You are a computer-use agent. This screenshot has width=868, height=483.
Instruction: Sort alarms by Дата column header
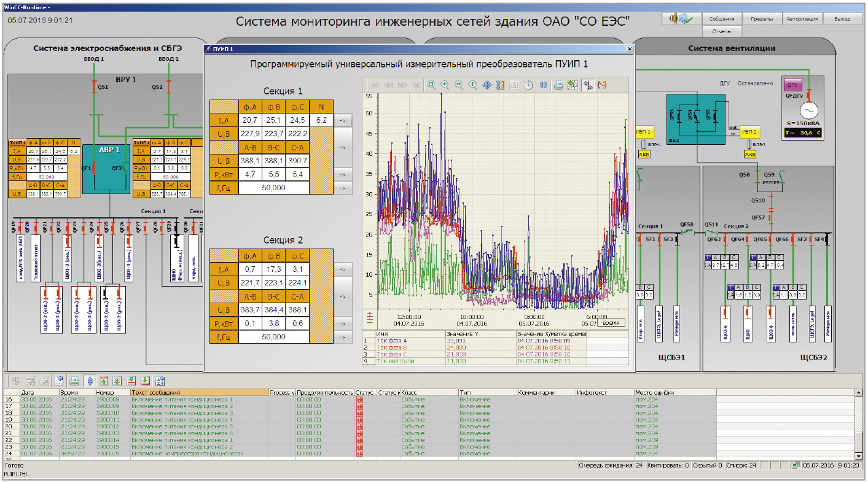coord(39,392)
